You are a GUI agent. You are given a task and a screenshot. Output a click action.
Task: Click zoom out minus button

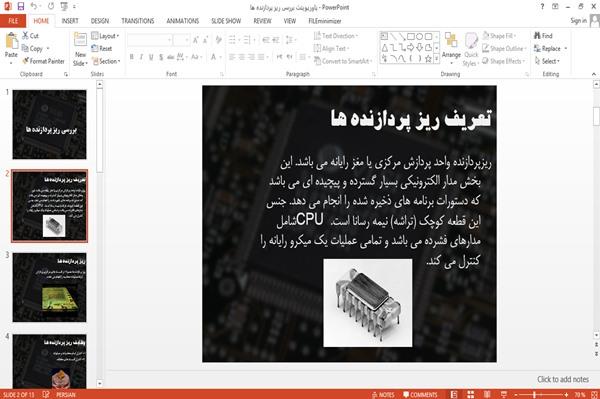click(516, 395)
